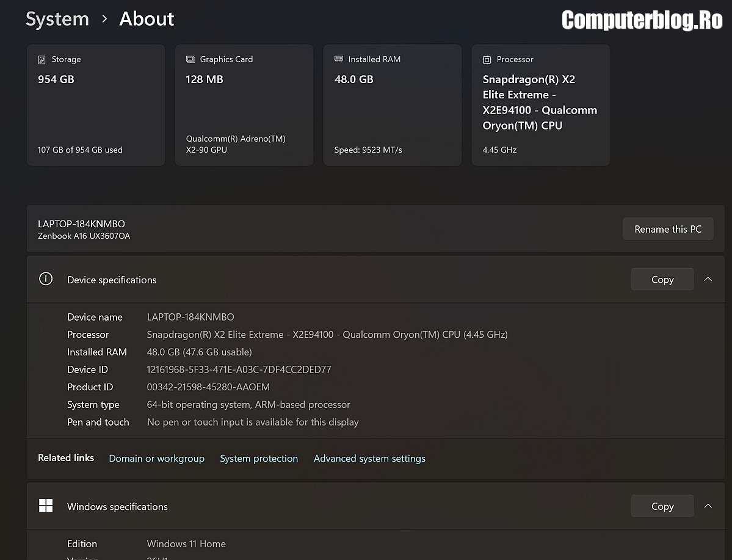Copy the Device specifications
The height and width of the screenshot is (560, 732).
662,279
